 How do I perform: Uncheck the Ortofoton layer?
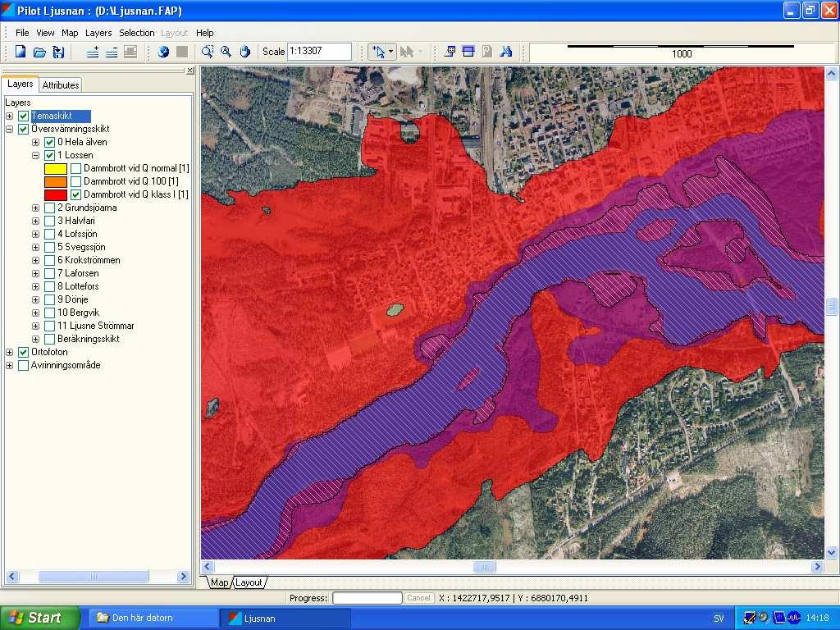pos(23,352)
